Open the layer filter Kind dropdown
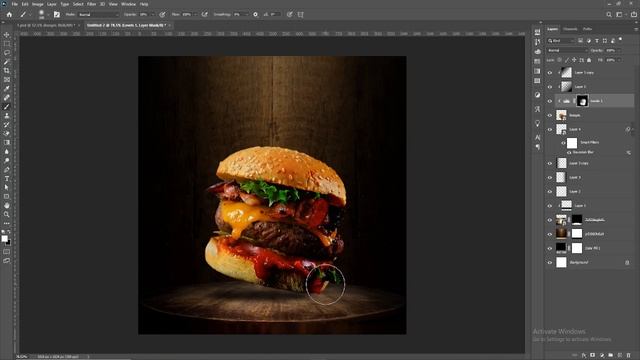 [560, 41]
